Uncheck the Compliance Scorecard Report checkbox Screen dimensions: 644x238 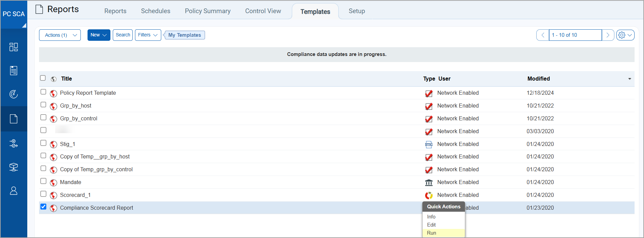coord(43,207)
